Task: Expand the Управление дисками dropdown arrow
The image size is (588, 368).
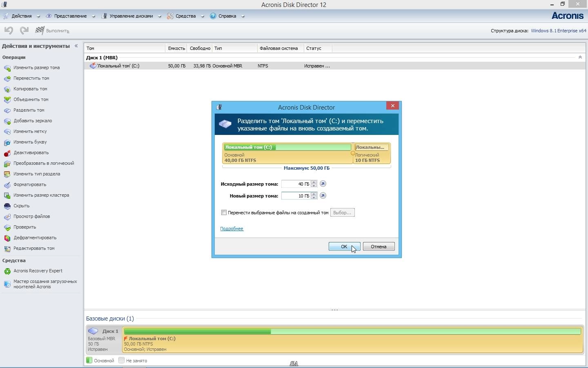Action: point(160,16)
